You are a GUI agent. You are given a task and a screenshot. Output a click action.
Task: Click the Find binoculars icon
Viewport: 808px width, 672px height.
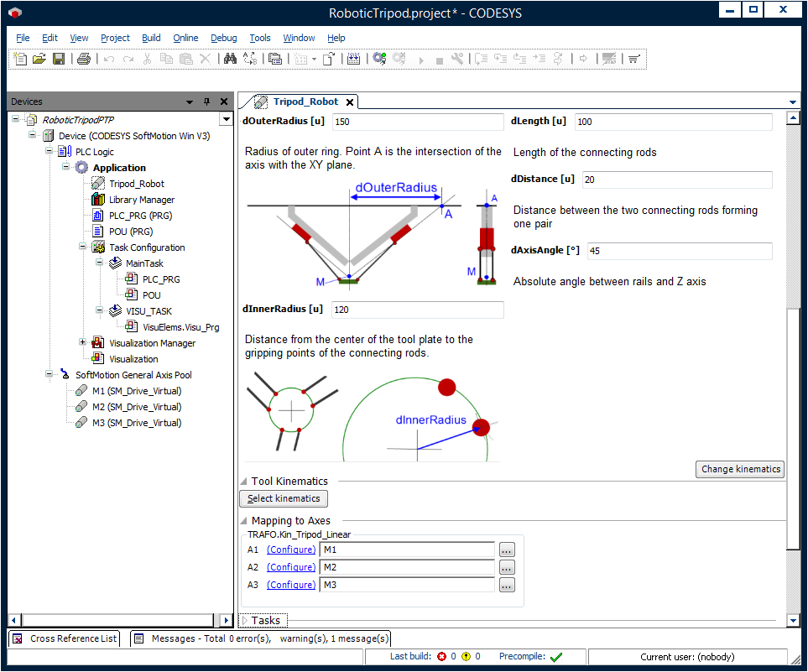tap(229, 59)
